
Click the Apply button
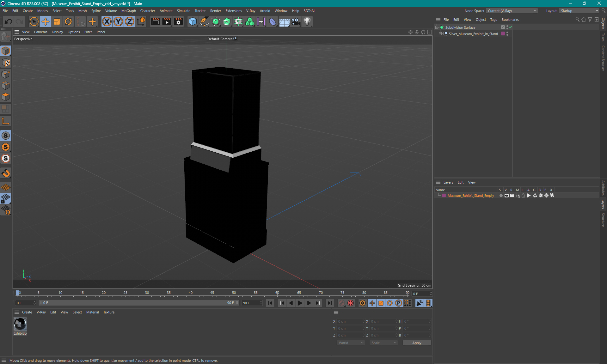[417, 343]
